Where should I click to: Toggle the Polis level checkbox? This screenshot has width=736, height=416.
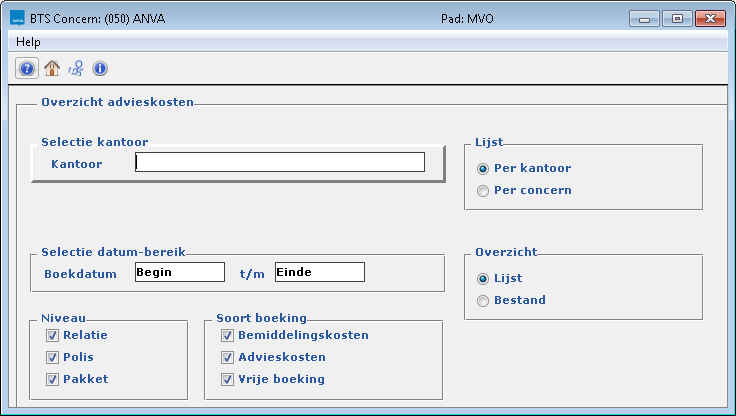pos(52,357)
